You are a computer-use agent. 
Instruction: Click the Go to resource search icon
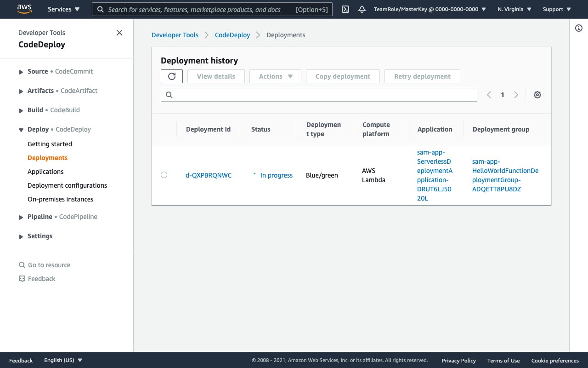[22, 265]
